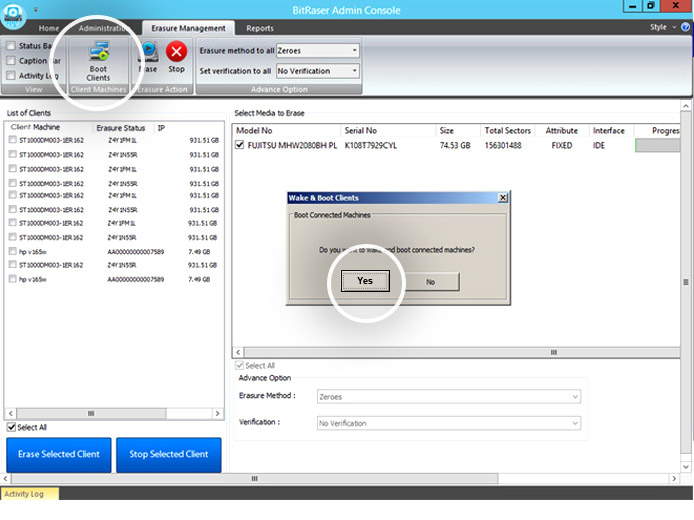Uncheck the FUJITSU MHW2080BH PL media checkbox
This screenshot has width=694, height=520.
239,145
